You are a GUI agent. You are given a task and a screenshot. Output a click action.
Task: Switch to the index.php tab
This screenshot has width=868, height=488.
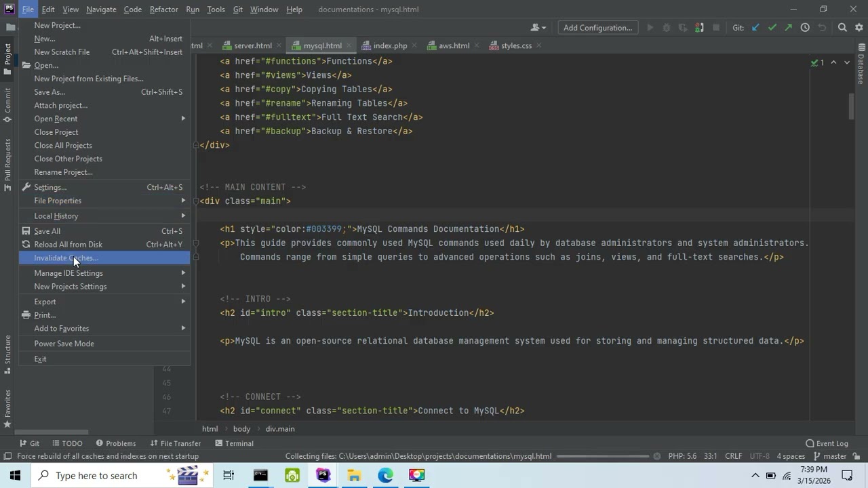coord(390,45)
